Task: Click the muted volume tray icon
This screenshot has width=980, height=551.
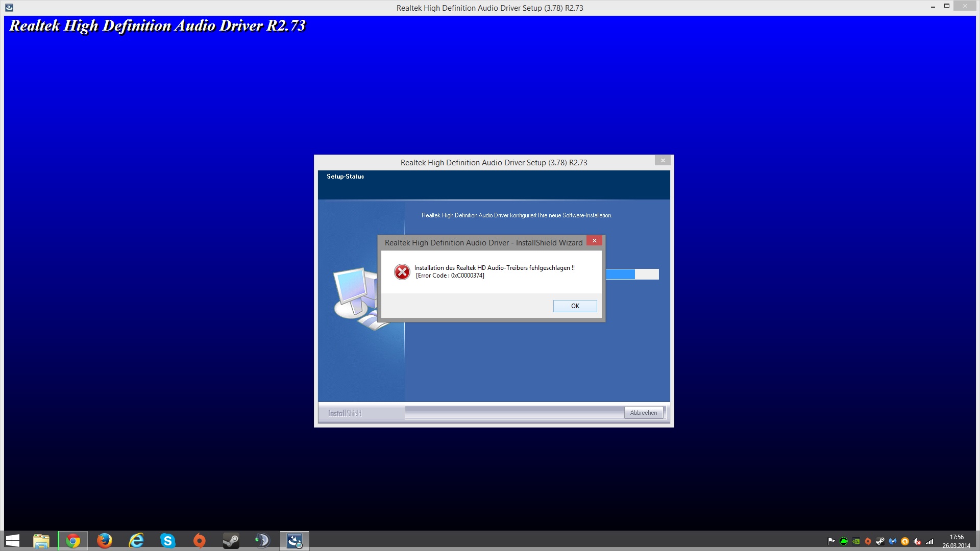Action: [x=917, y=541]
